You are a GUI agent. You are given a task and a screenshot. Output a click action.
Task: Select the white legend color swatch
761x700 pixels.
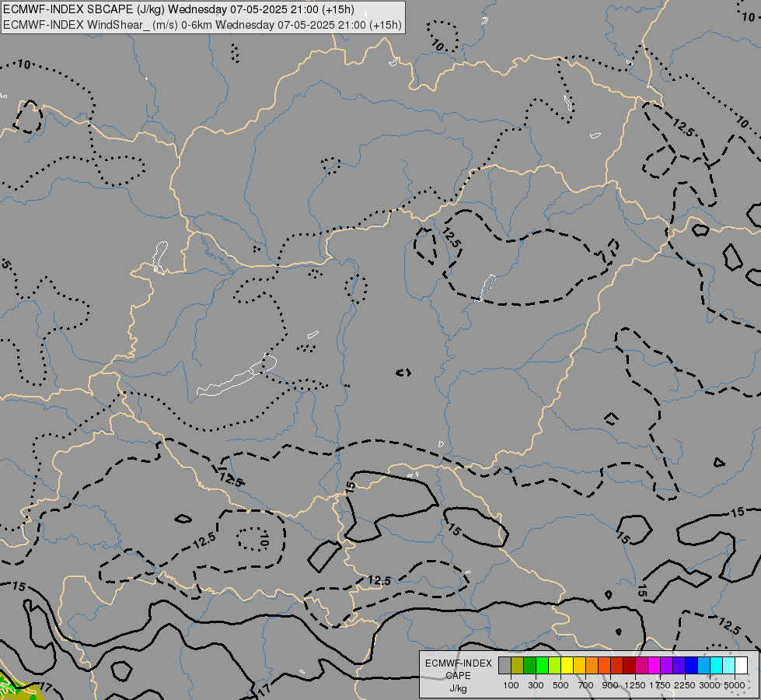[742, 665]
